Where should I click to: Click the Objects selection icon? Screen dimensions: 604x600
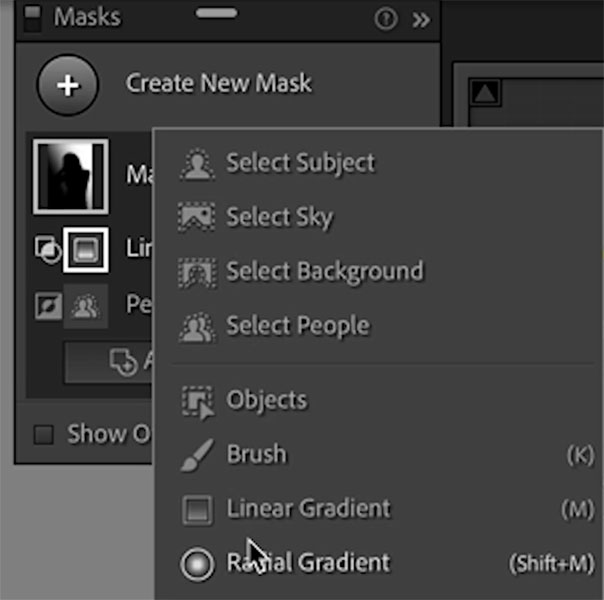[x=198, y=402]
